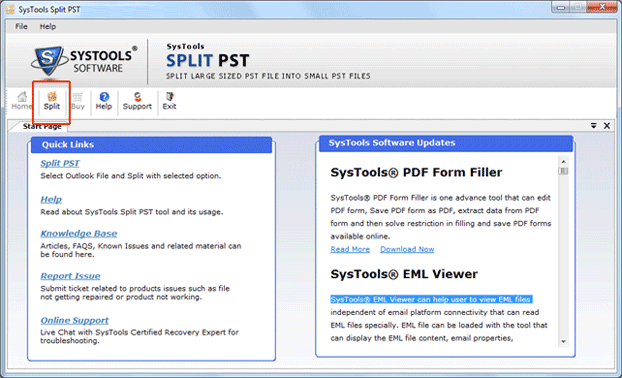Click the Support toolbar icon
The width and height of the screenshot is (622, 378).
click(x=137, y=101)
